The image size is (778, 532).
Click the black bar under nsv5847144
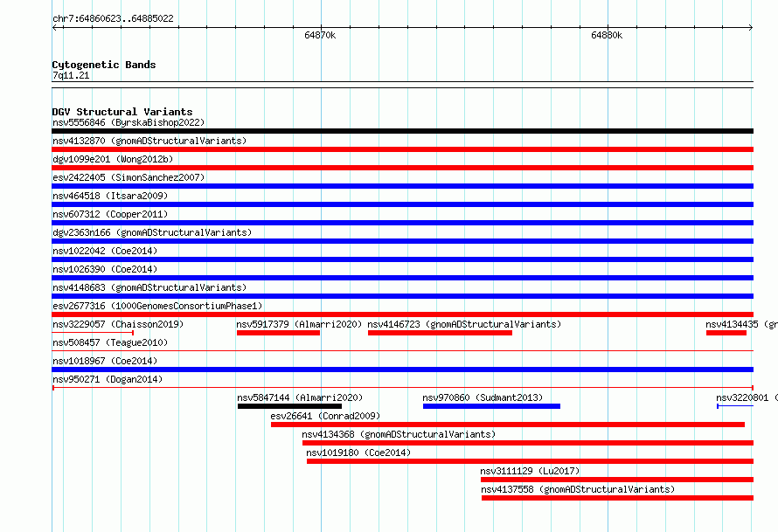(x=289, y=406)
